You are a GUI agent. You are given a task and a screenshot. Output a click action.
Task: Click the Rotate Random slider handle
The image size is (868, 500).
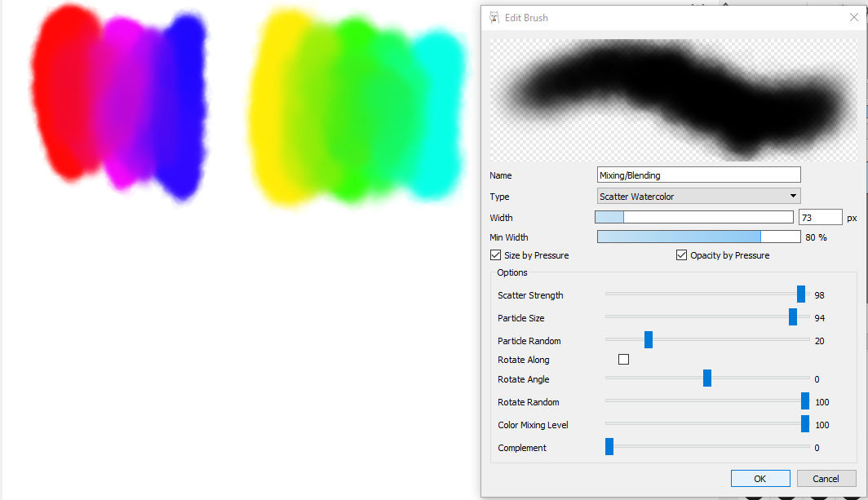tap(804, 400)
